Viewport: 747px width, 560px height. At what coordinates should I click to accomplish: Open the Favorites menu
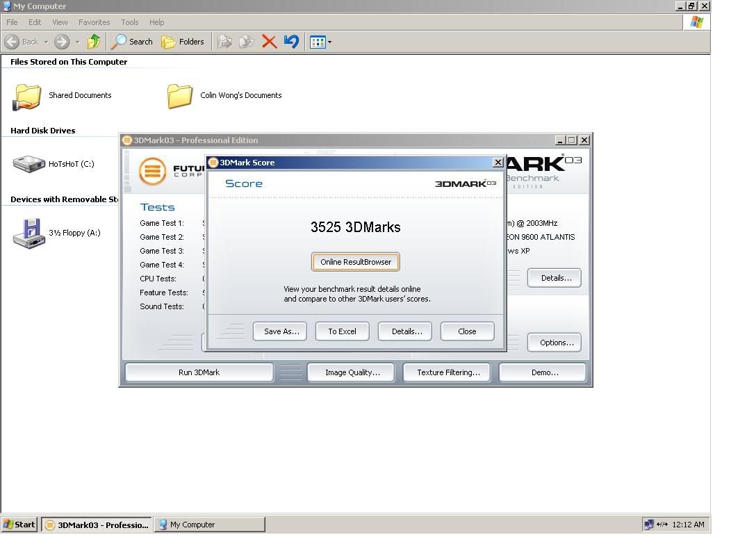click(94, 22)
